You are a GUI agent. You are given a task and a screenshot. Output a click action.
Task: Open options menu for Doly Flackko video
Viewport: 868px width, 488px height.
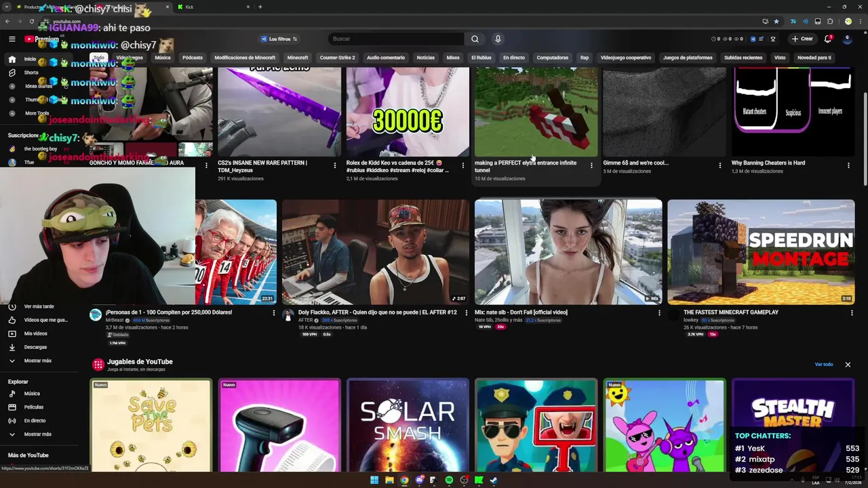466,312
